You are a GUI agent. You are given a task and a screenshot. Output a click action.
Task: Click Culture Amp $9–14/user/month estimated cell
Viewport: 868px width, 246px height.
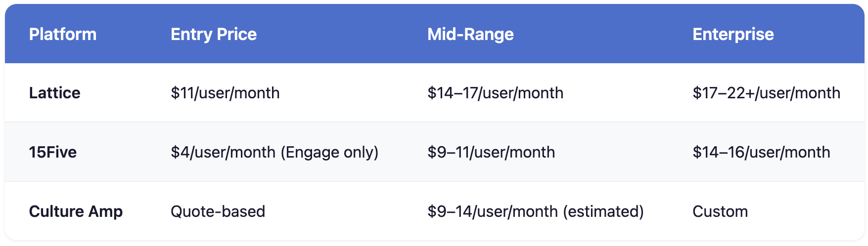(x=536, y=211)
